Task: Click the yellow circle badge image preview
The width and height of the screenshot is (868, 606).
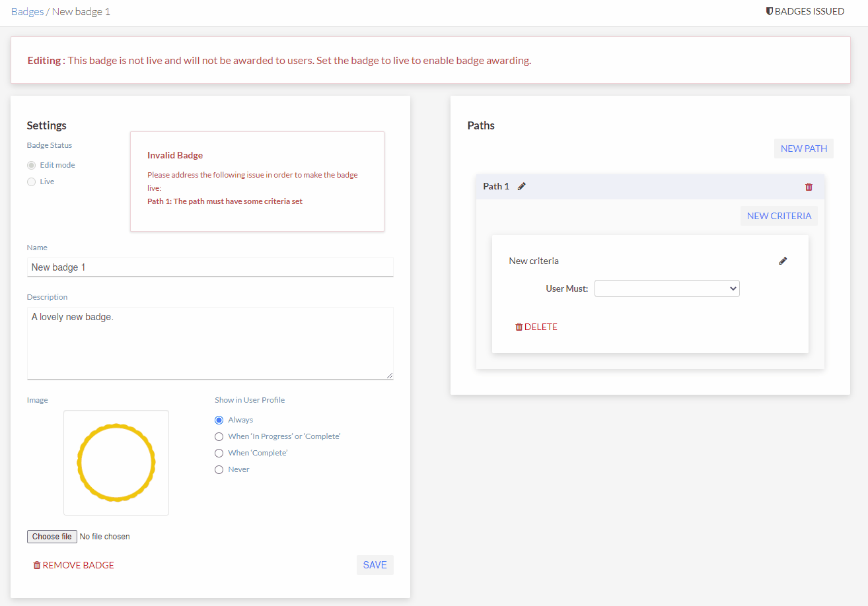Action: coord(116,463)
